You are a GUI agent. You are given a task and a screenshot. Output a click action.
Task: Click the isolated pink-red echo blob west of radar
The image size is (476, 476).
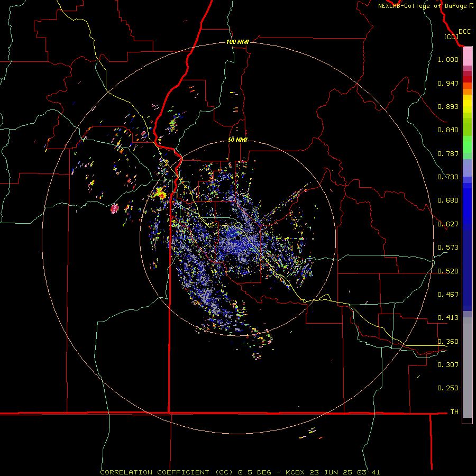tap(115, 208)
